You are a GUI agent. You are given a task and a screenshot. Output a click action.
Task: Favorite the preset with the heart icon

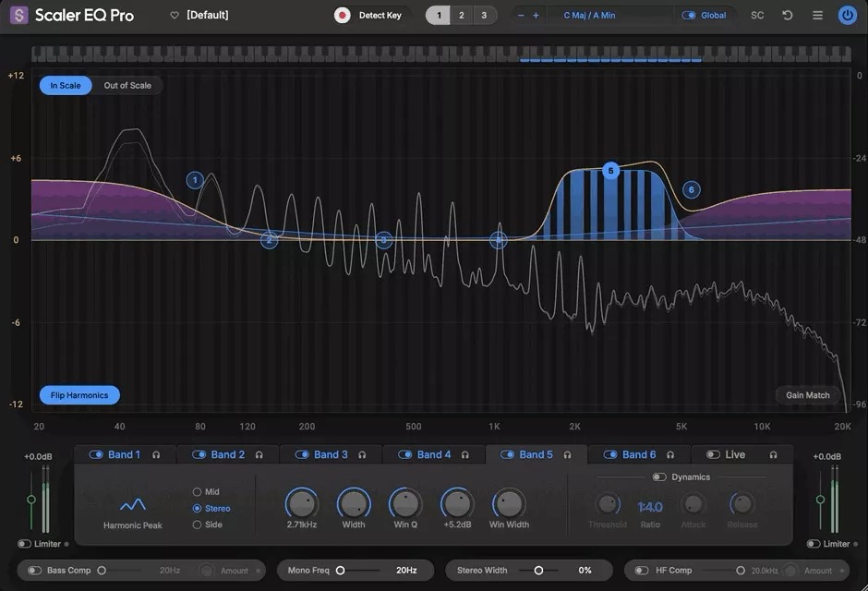pyautogui.click(x=175, y=16)
